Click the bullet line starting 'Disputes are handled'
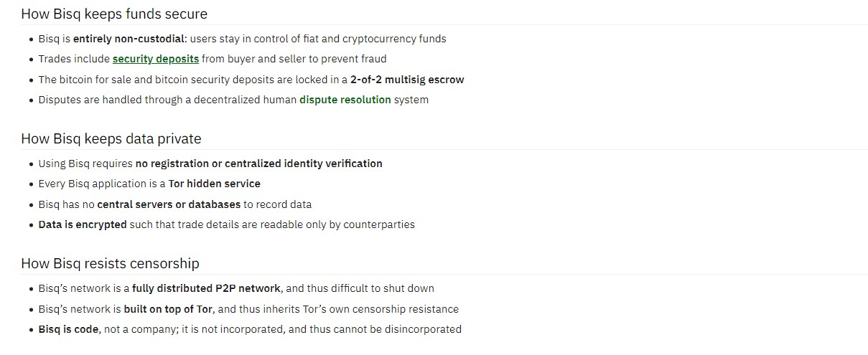The image size is (868, 355). coord(233,100)
